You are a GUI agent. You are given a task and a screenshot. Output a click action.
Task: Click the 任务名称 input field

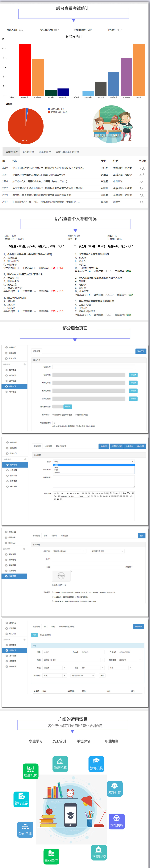point(93,367)
